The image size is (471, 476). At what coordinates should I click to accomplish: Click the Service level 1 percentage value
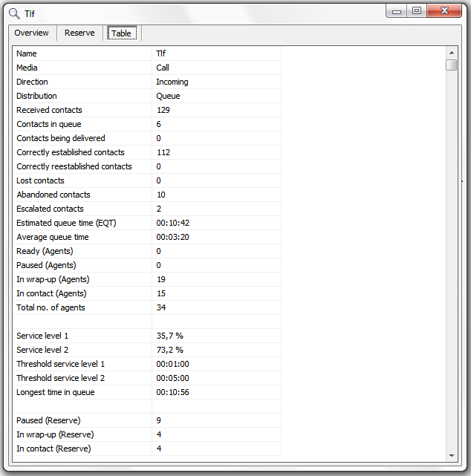169,336
